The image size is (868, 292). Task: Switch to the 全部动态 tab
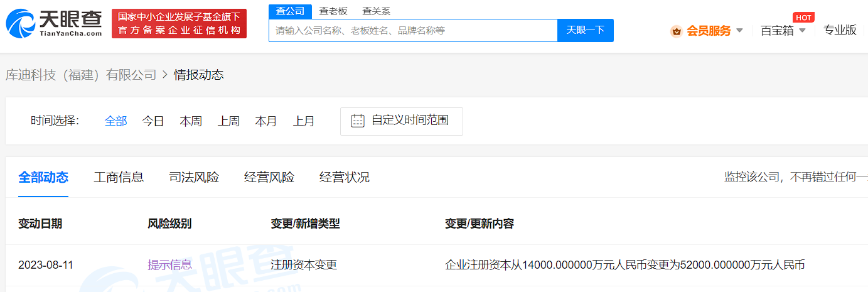pos(43,177)
